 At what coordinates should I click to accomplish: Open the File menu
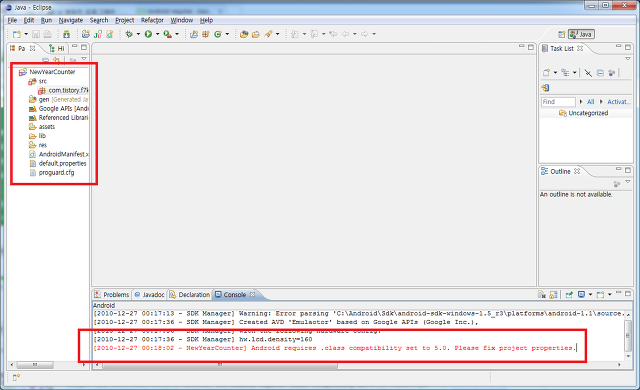pyautogui.click(x=12, y=20)
